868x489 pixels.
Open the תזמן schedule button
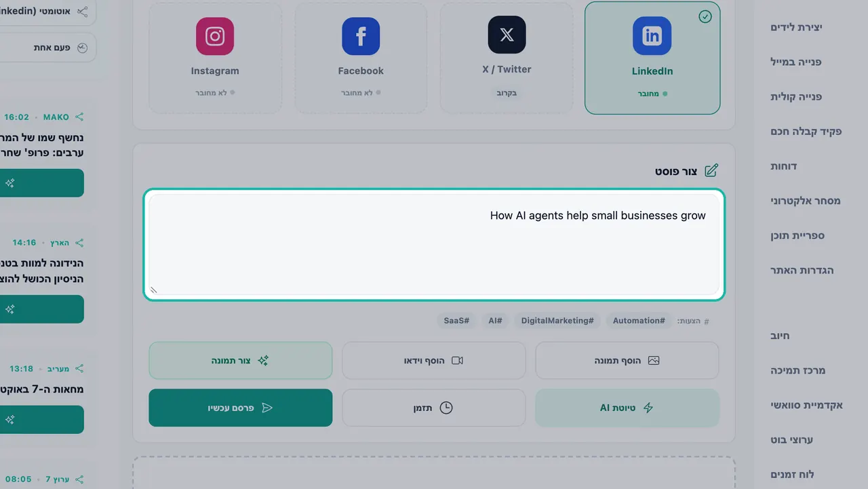tap(433, 408)
